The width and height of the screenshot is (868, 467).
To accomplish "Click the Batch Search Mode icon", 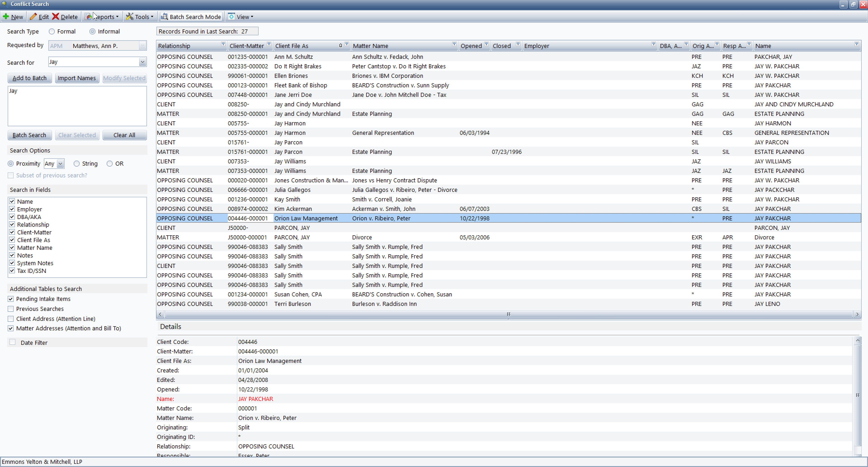I will coord(164,17).
